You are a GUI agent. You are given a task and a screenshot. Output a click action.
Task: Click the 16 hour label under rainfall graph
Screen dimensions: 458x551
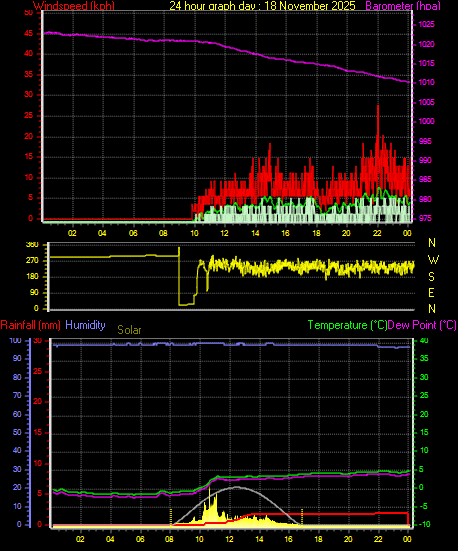289,539
